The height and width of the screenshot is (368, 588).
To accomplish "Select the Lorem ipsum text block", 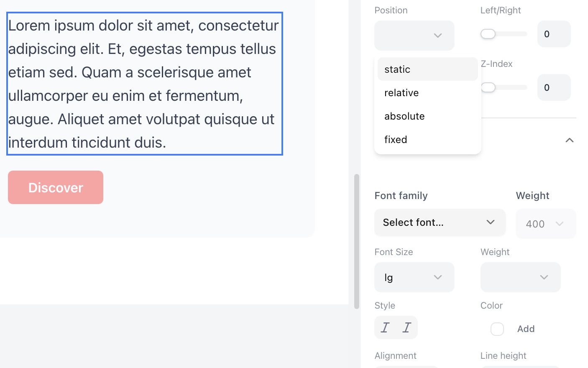I will [144, 84].
